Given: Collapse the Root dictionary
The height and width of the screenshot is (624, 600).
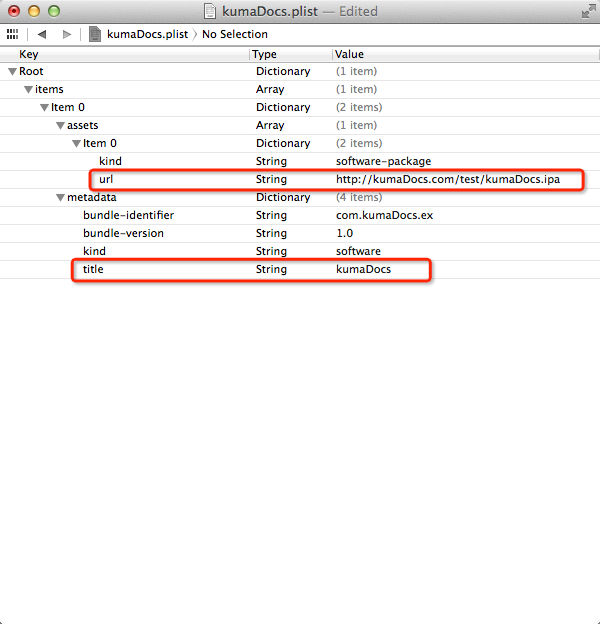Looking at the screenshot, I should pyautogui.click(x=12, y=72).
